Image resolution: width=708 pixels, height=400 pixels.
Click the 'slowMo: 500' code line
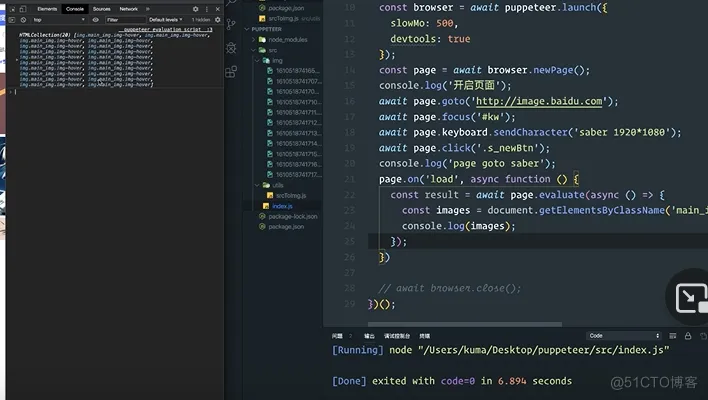(x=424, y=23)
